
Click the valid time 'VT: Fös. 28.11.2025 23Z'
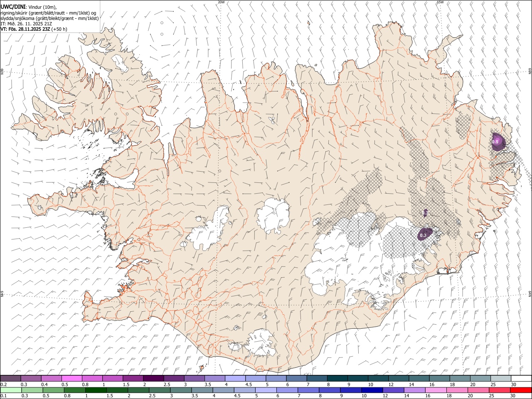pyautogui.click(x=25, y=29)
